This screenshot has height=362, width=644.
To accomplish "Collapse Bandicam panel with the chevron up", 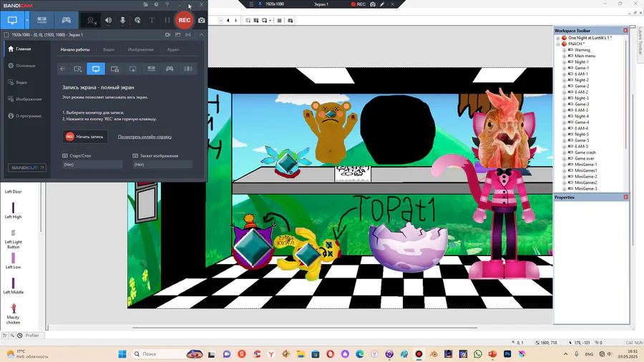I will (x=201, y=35).
